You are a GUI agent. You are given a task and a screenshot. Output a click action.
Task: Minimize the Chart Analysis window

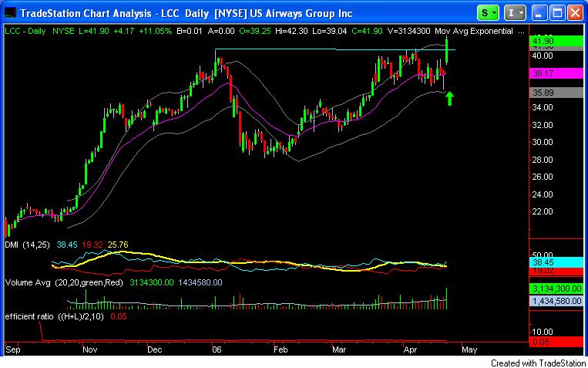[x=539, y=13]
